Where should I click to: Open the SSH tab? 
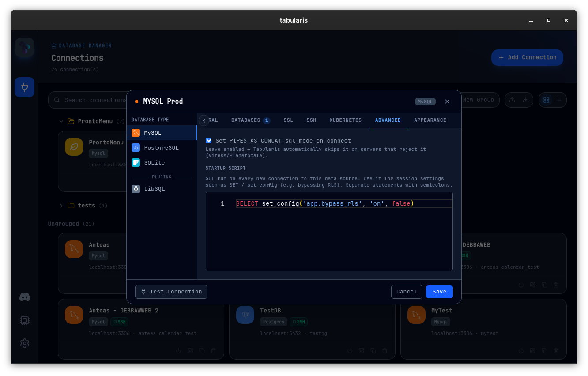tap(311, 120)
